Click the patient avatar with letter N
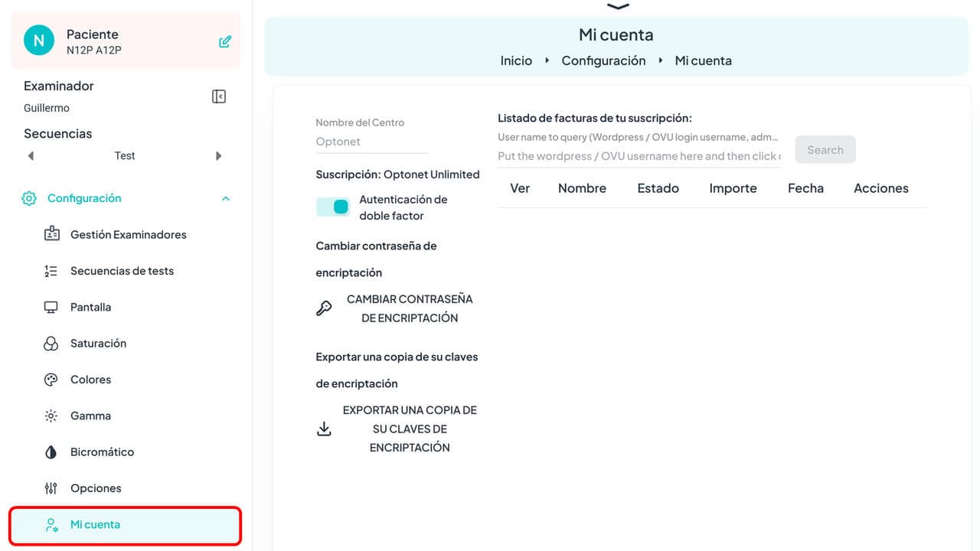 (x=39, y=41)
